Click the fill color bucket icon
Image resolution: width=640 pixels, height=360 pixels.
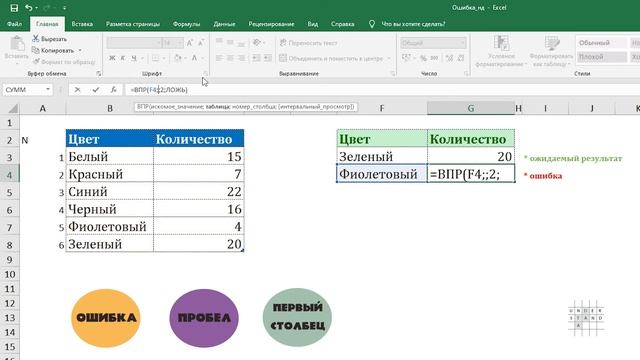[178, 58]
